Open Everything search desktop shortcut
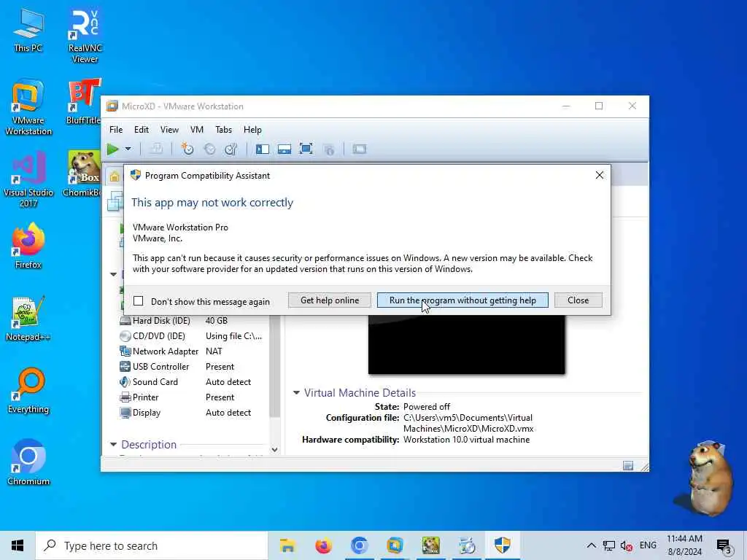This screenshot has height=560, width=747. tap(28, 391)
